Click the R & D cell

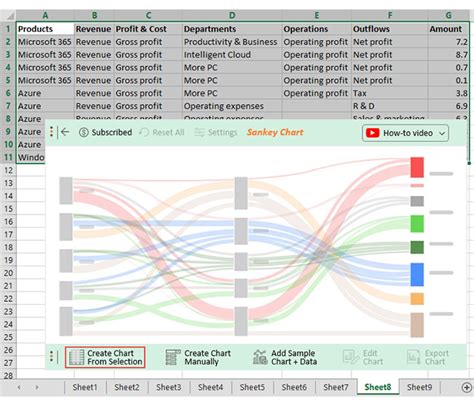point(390,106)
